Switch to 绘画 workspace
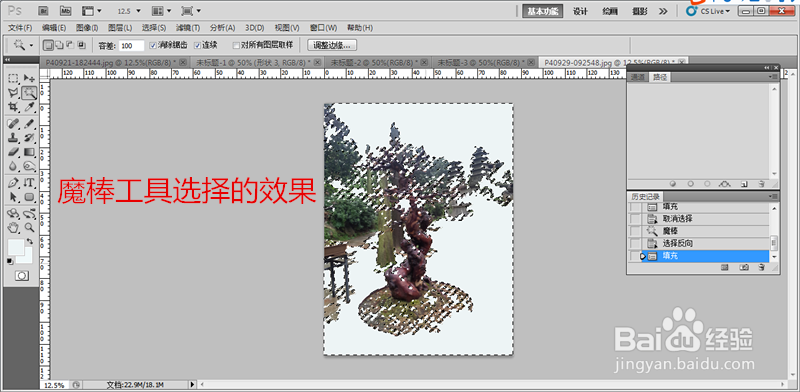Viewport: 800px width, 392px height. coord(610,11)
